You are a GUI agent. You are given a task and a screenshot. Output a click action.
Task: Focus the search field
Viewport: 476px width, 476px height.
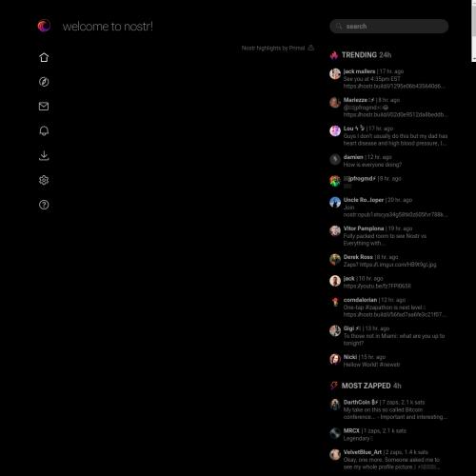pyautogui.click(x=389, y=27)
